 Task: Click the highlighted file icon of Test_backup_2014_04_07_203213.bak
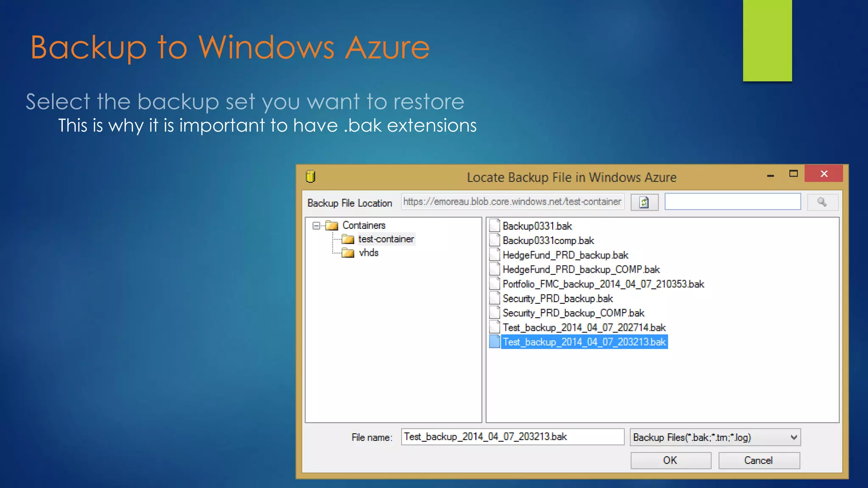click(494, 341)
